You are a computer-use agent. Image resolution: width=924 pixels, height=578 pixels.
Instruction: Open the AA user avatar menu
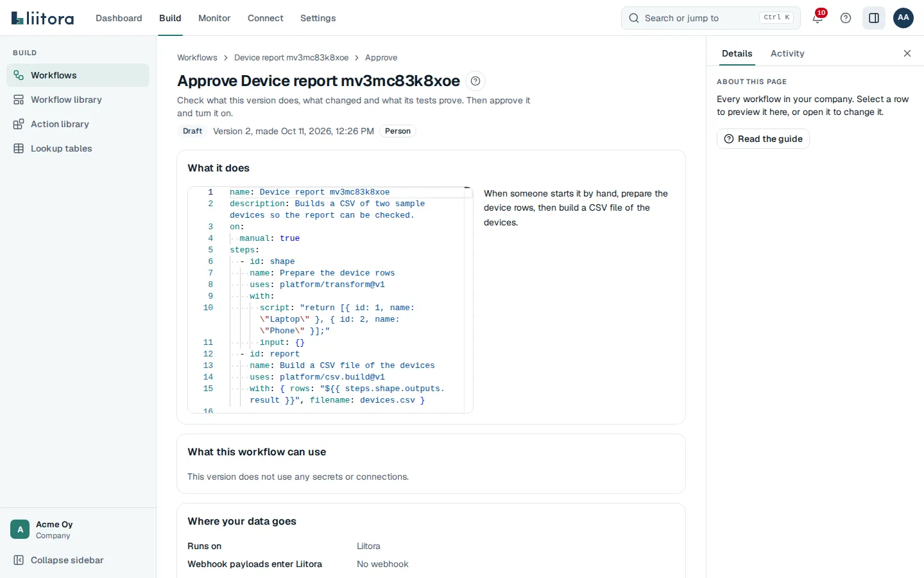(x=903, y=18)
